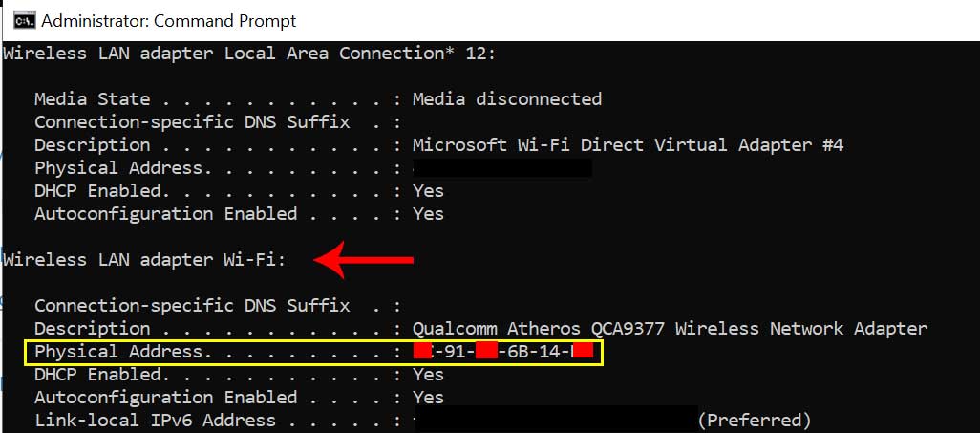This screenshot has width=980, height=433.
Task: Click the Wireless LAN adapter Wi-Fi heading
Action: pyautogui.click(x=144, y=260)
